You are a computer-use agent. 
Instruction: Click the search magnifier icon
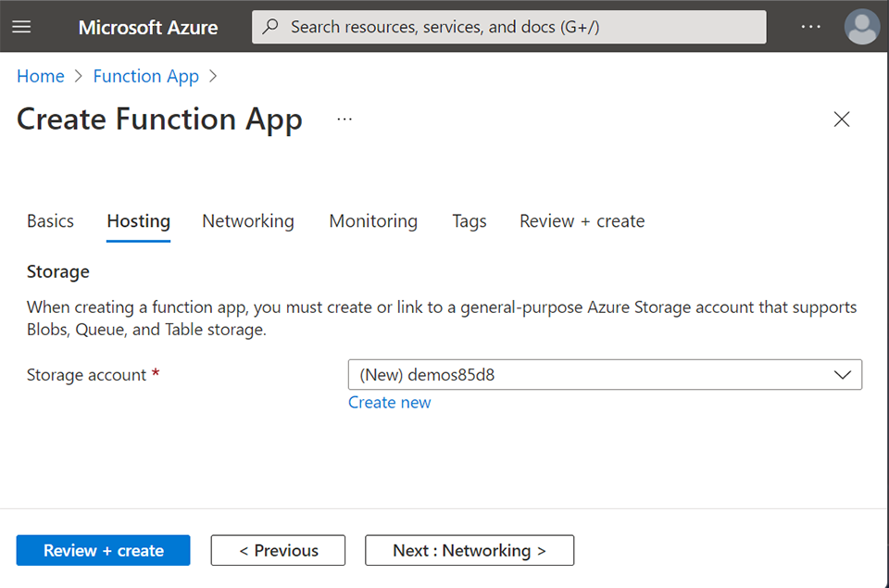(x=271, y=26)
